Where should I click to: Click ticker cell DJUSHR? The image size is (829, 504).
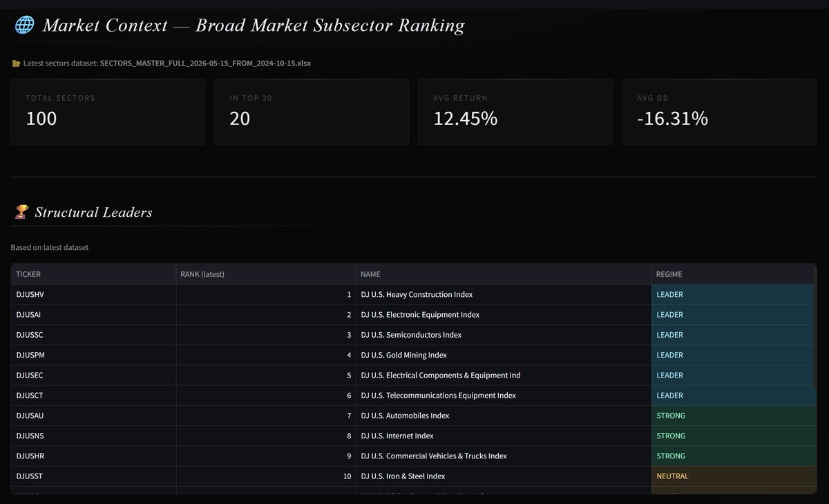pos(93,456)
